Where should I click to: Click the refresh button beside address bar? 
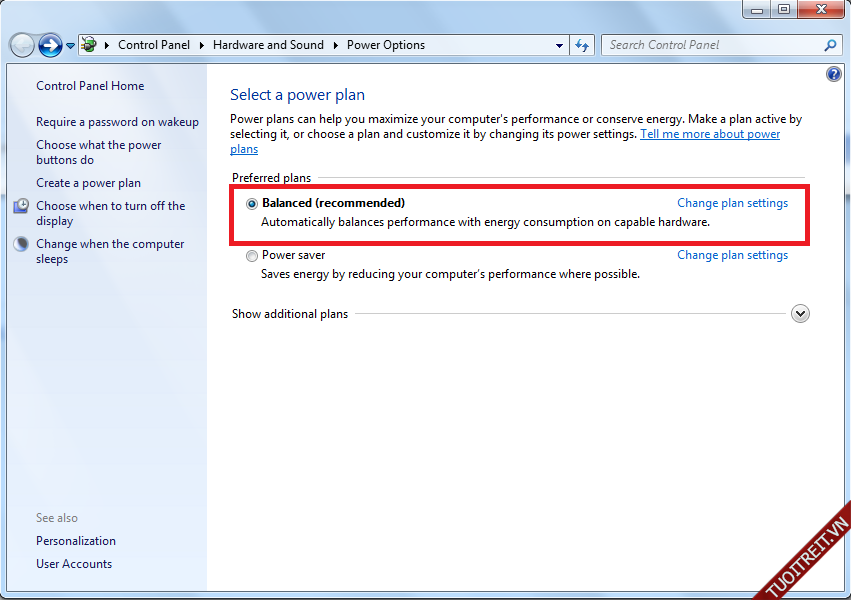click(582, 45)
